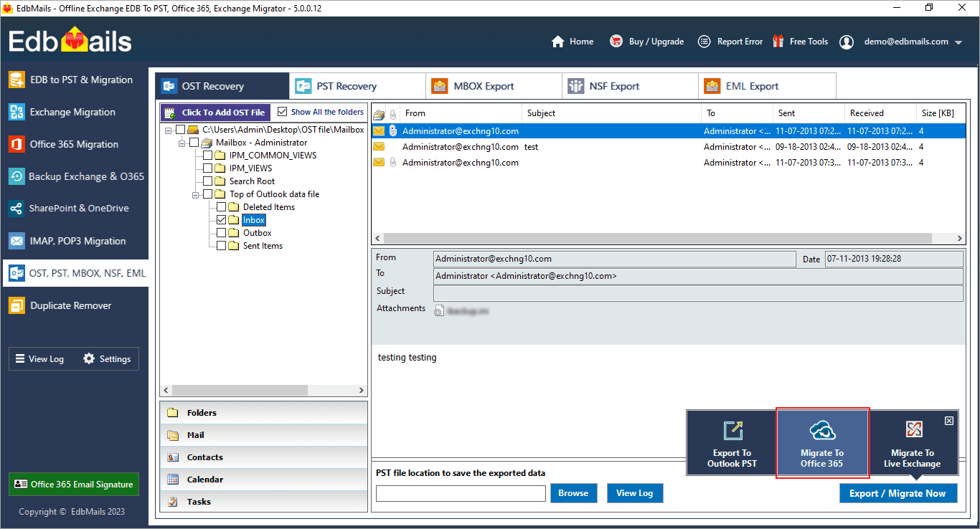Image resolution: width=980 pixels, height=529 pixels.
Task: Click the Mailbox - Administrator icon
Action: point(207,143)
